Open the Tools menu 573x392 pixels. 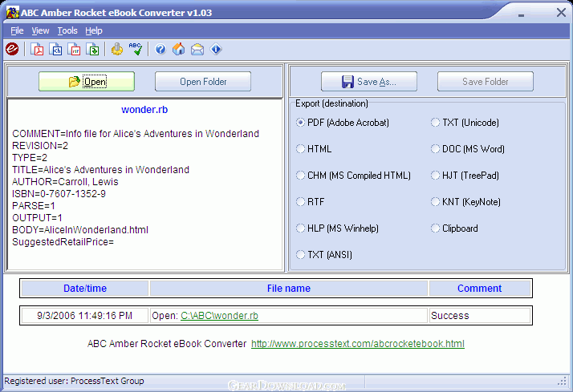[67, 30]
